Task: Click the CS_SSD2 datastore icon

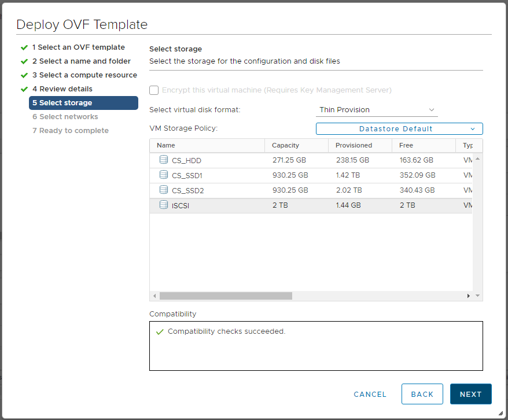Action: tap(163, 190)
